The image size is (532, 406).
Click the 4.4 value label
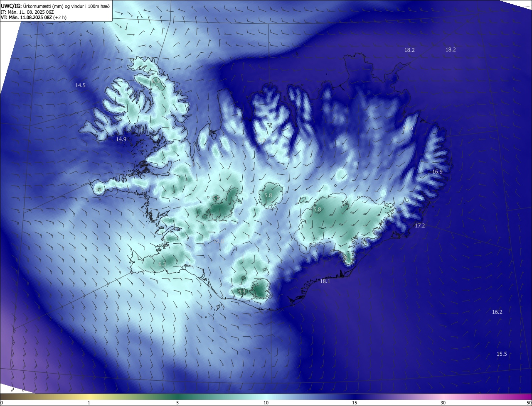(242, 292)
